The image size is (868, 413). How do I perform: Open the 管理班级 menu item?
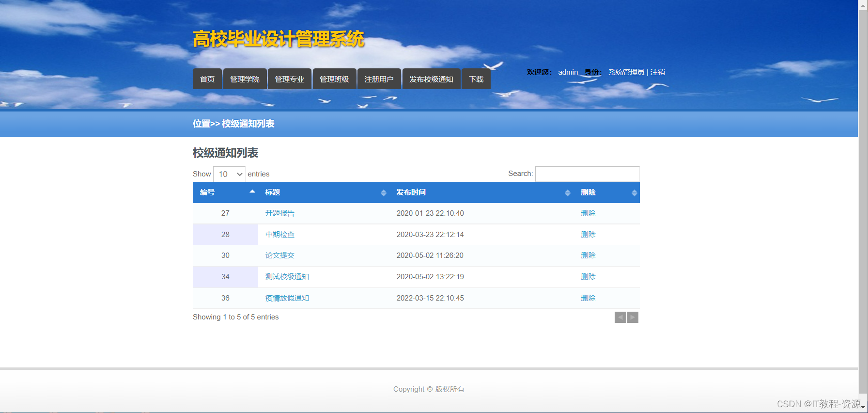pyautogui.click(x=334, y=79)
